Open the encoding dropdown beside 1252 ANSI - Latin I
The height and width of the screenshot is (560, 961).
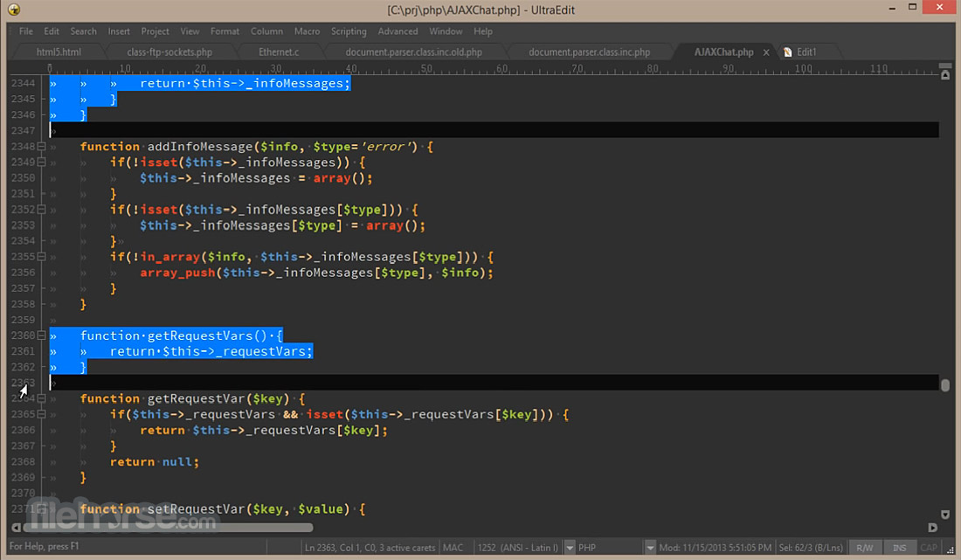point(570,548)
